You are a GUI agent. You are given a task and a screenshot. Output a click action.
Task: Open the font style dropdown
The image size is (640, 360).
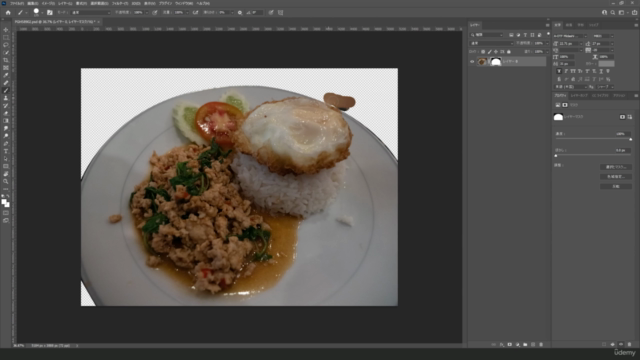click(x=603, y=36)
